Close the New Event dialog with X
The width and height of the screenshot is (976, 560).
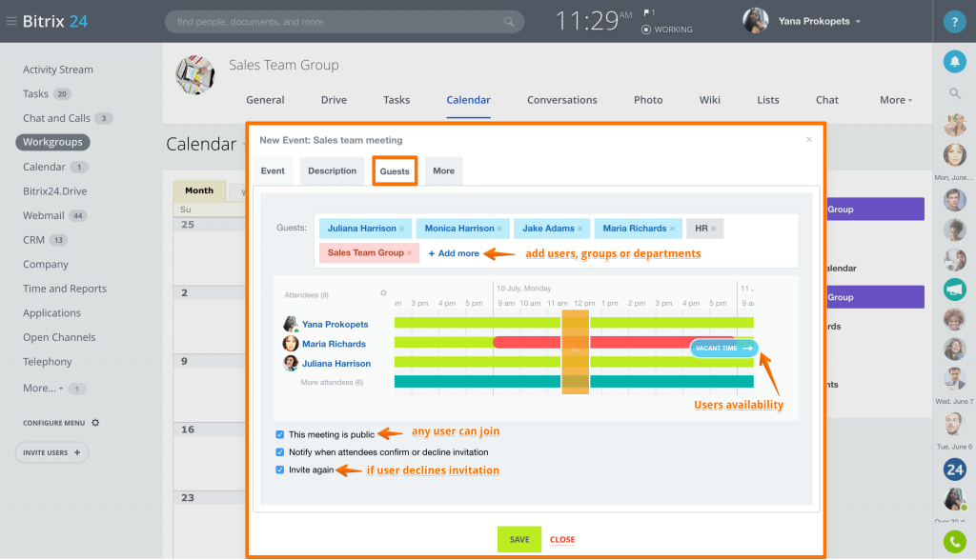[x=809, y=139]
